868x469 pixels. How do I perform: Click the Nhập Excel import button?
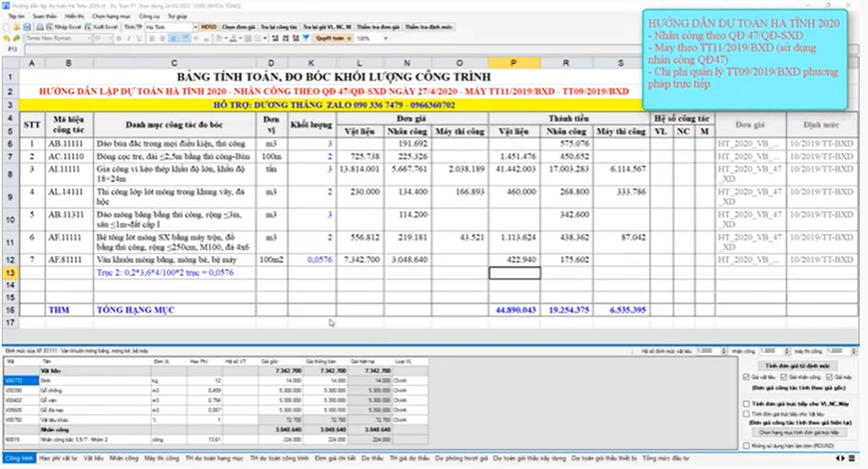click(64, 27)
